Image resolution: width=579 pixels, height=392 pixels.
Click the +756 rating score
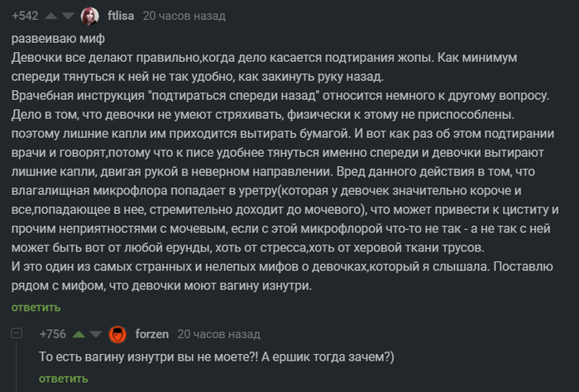55,334
